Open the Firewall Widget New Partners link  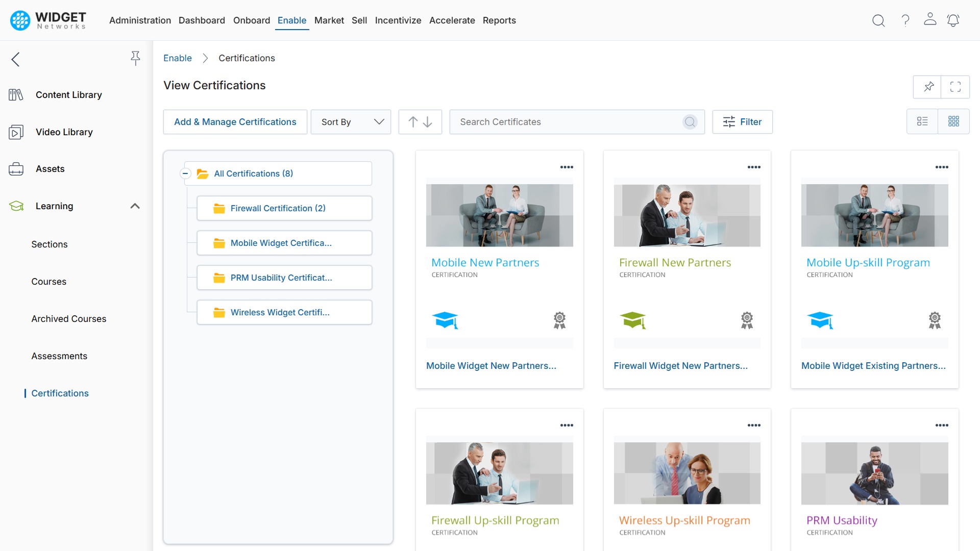[680, 365]
